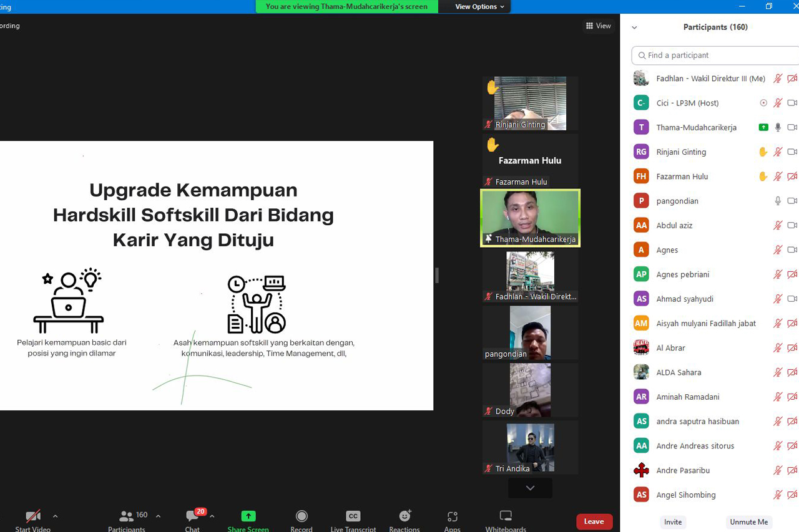
Task: Open the Chat panel with 20 unread
Action: [193, 521]
